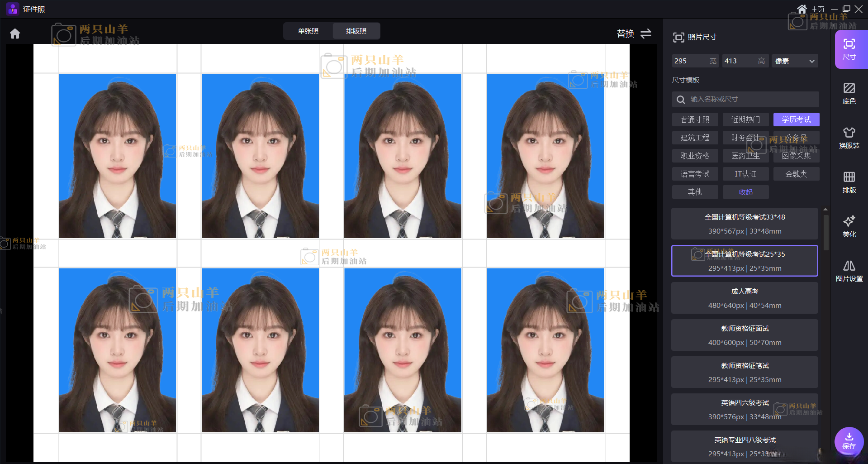Select the 普通寸照 category filter

pyautogui.click(x=695, y=120)
